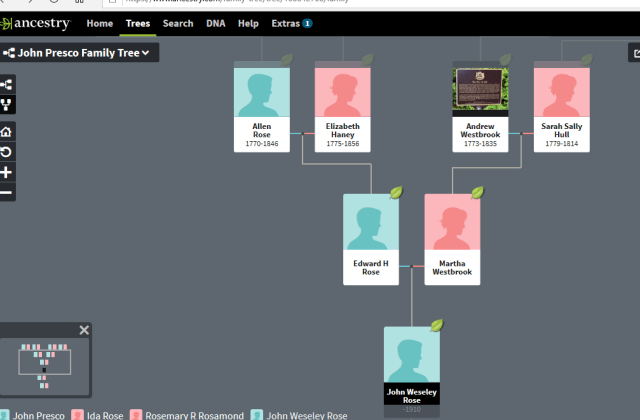Switch to vertical family view
This screenshot has width=640, height=420.
pos(7,105)
